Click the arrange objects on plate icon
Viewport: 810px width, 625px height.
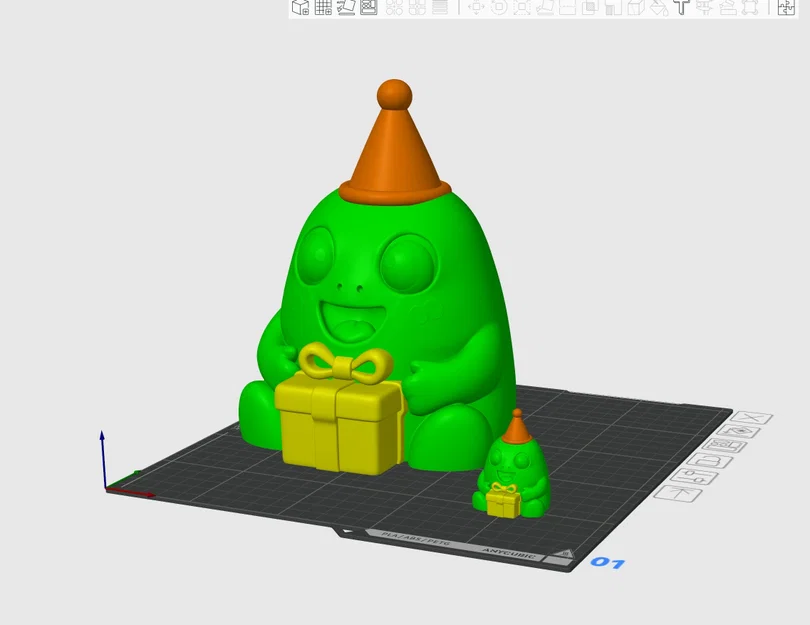pyautogui.click(x=725, y=445)
